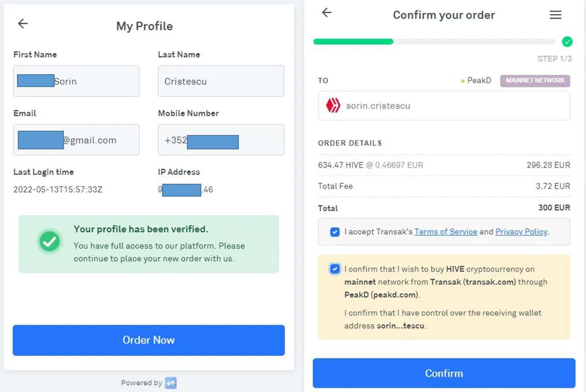
Task: Click the order progress bar
Action: (x=434, y=42)
